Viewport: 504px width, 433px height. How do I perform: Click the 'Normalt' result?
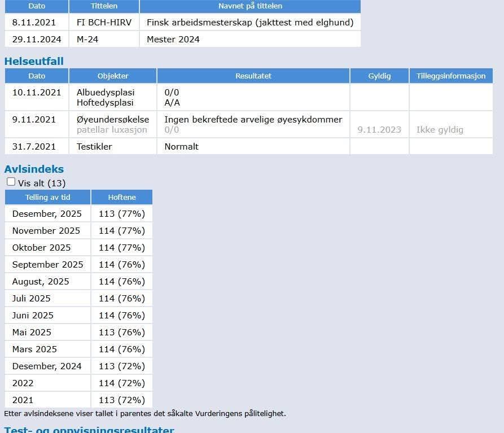181,147
